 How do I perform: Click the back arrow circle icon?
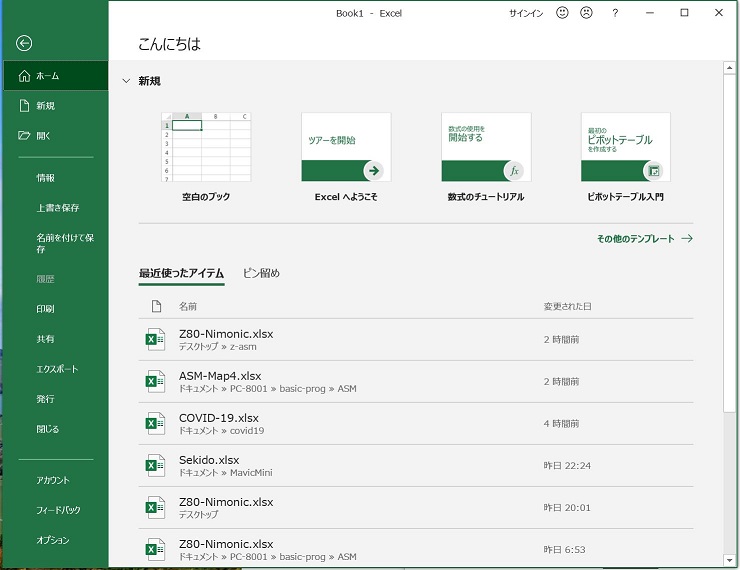coord(24,43)
